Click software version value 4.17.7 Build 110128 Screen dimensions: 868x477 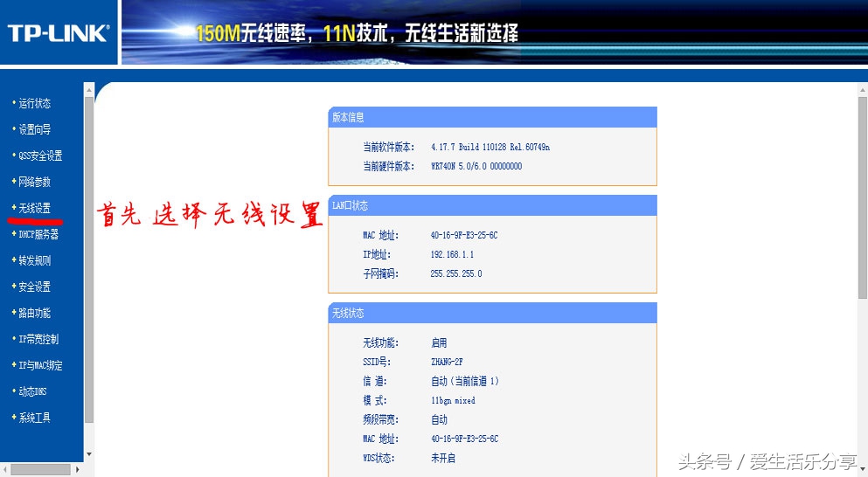coord(490,147)
